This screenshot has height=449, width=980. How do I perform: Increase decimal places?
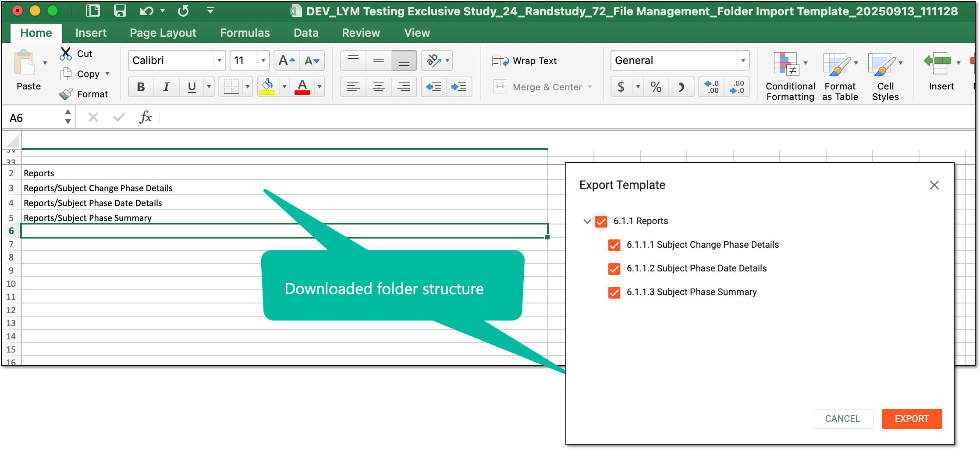[x=711, y=87]
